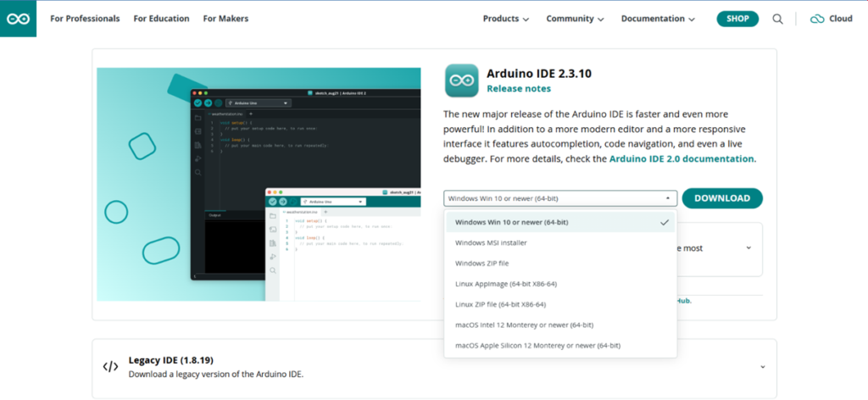Expand the Legacy IDE (1.8.19) section chevron

click(x=763, y=367)
